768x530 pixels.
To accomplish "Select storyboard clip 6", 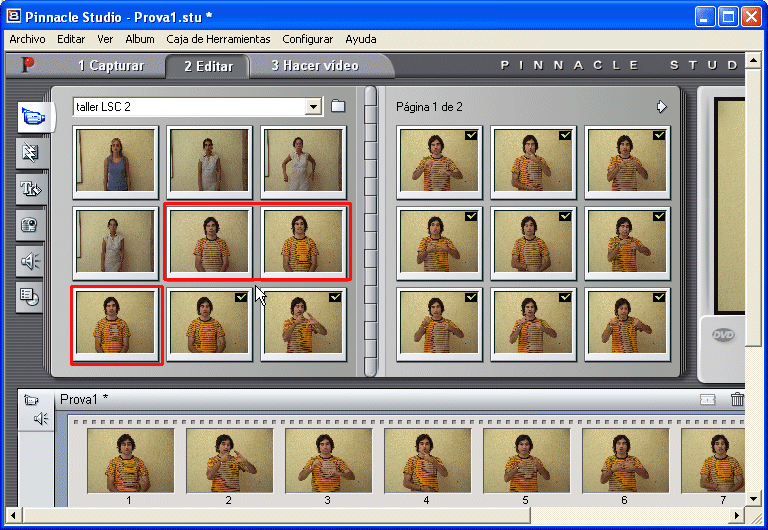I will point(625,460).
